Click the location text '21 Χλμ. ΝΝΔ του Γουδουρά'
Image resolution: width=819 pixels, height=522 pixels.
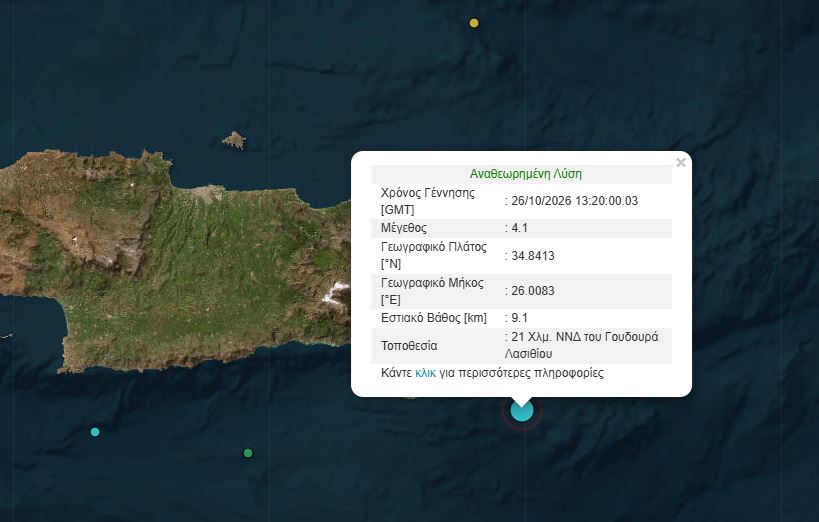tap(584, 337)
